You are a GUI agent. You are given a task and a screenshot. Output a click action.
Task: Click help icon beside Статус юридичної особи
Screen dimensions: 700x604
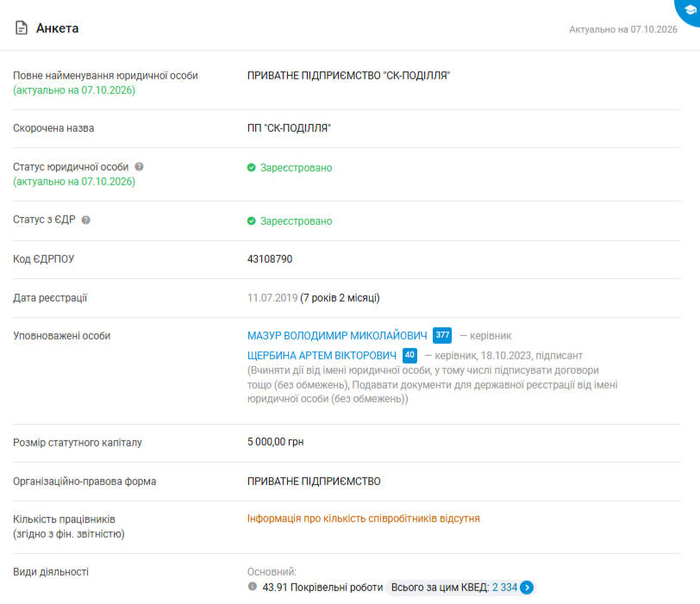tap(140, 167)
